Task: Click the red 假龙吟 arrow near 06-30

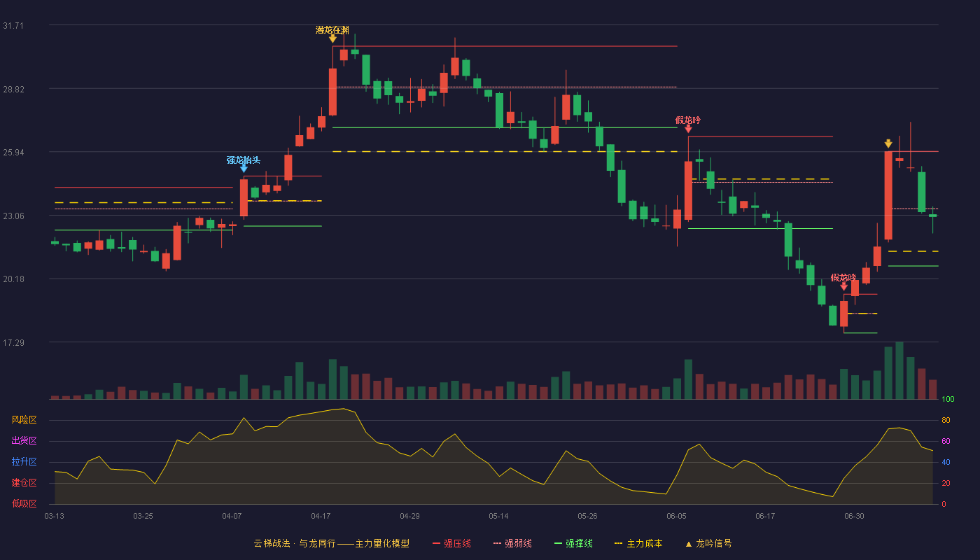Action: 843,286
